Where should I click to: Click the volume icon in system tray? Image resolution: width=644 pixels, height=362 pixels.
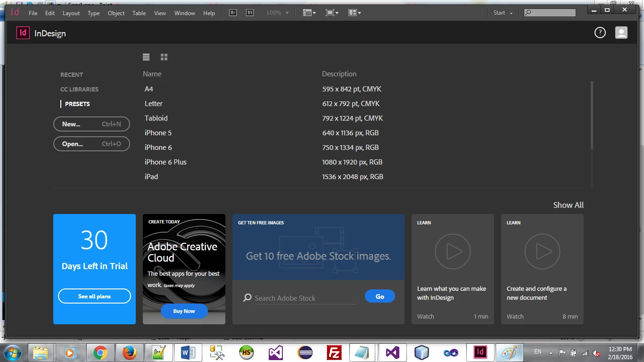point(596,353)
